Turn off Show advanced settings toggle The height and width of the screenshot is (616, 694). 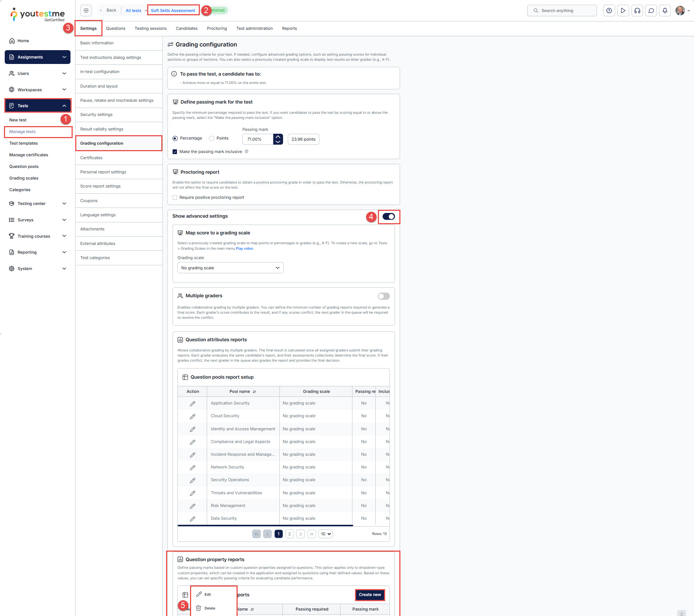coord(388,217)
